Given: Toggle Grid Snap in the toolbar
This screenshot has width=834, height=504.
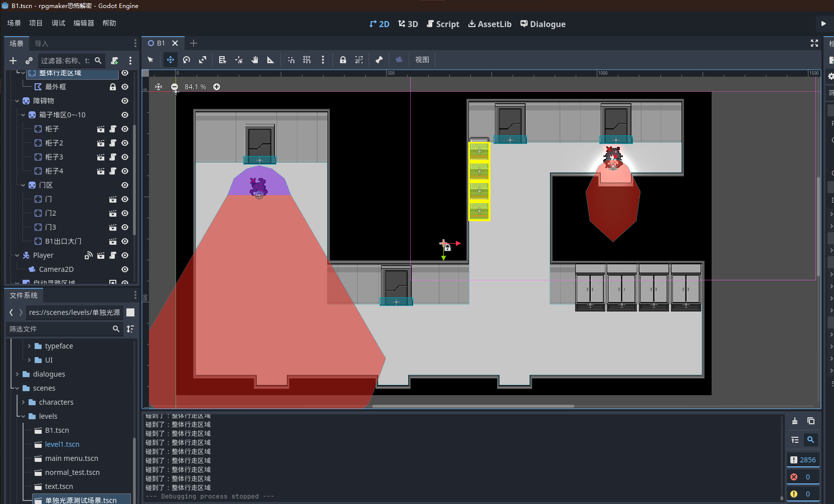Looking at the screenshot, I should click(x=307, y=60).
